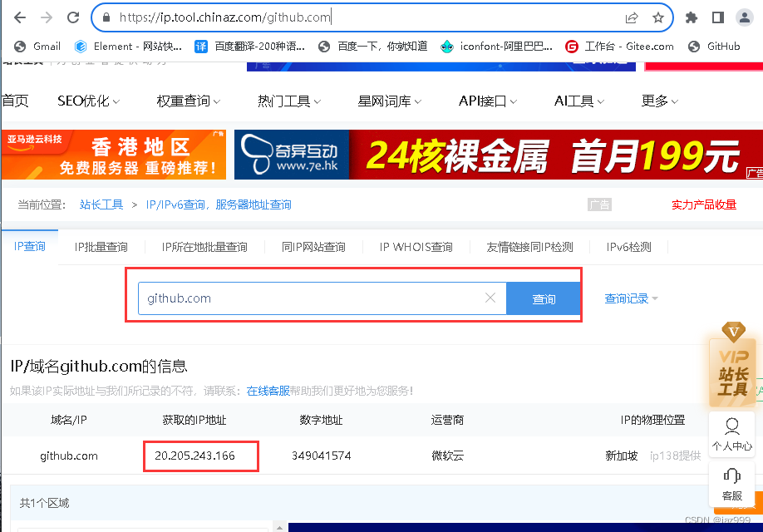The width and height of the screenshot is (763, 532).
Task: Select the IP查询 tab
Action: pyautogui.click(x=30, y=246)
